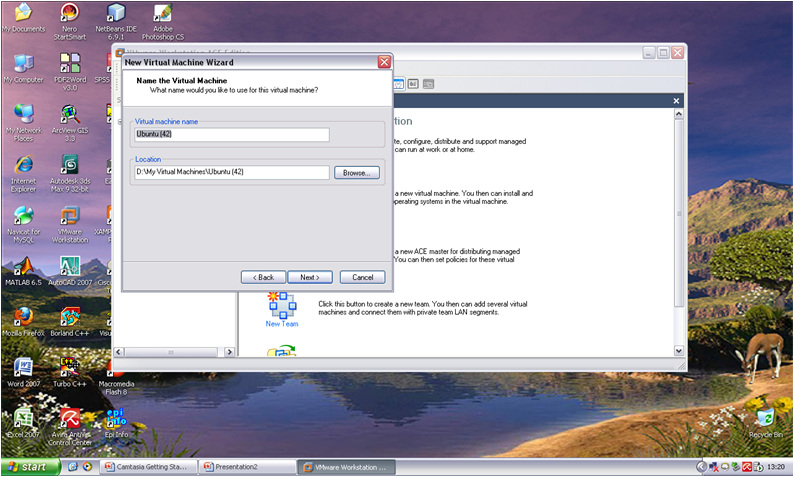The height and width of the screenshot is (477, 794).
Task: Open Word 2007 desktop icon
Action: [x=23, y=373]
